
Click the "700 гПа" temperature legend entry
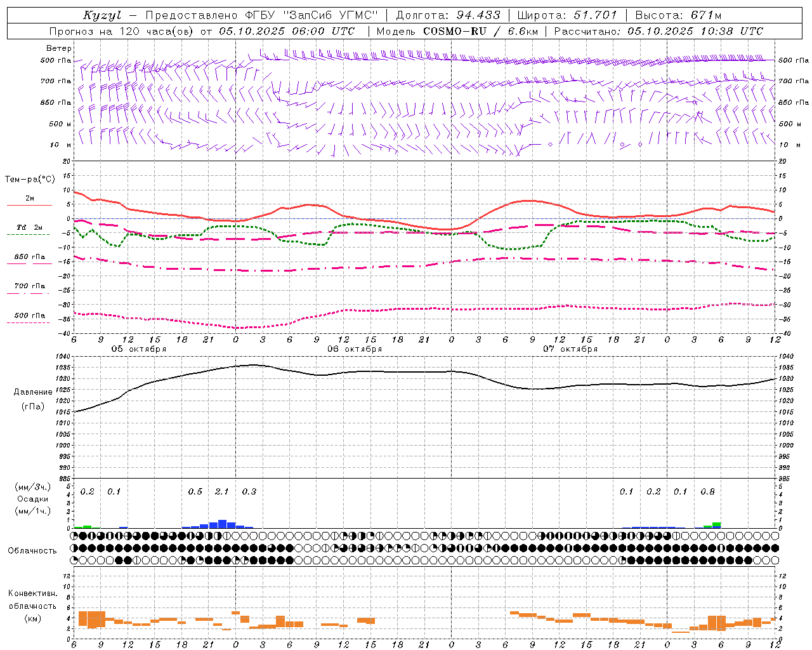29,286
